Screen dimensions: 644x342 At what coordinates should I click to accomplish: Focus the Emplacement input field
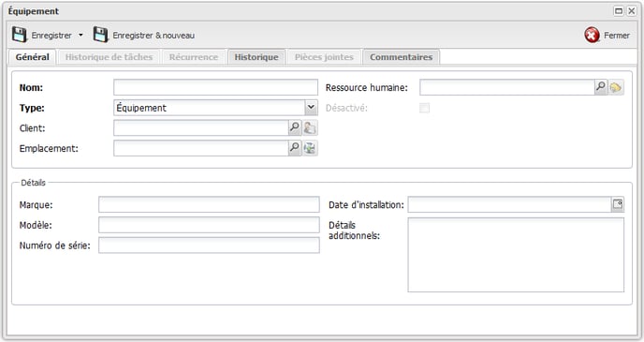tap(201, 148)
